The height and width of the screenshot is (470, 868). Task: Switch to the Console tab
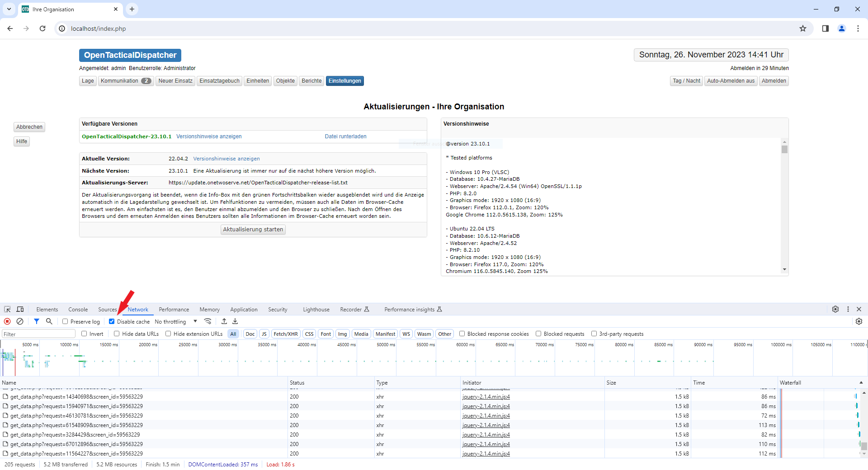(78, 310)
